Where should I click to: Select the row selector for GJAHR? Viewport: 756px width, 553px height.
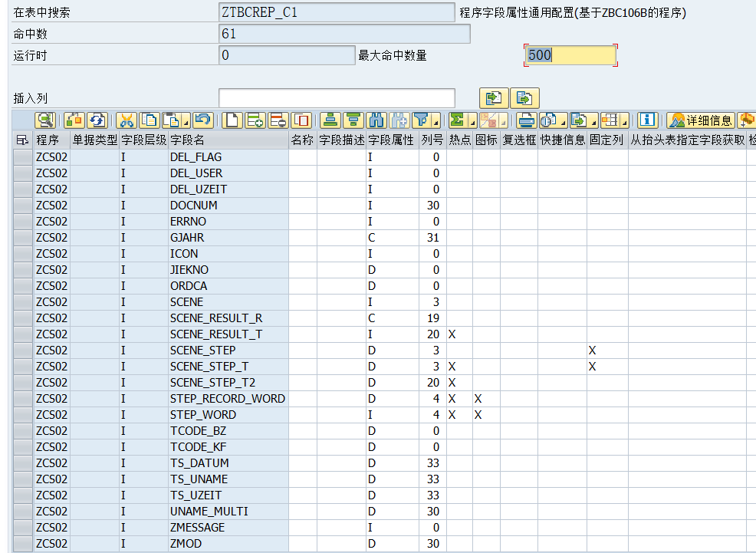23,238
